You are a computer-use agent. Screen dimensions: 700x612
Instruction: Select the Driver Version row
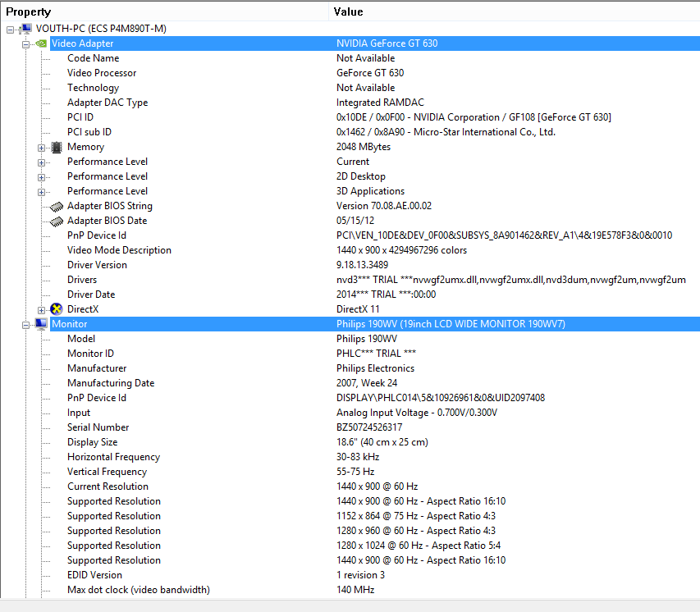click(375, 265)
